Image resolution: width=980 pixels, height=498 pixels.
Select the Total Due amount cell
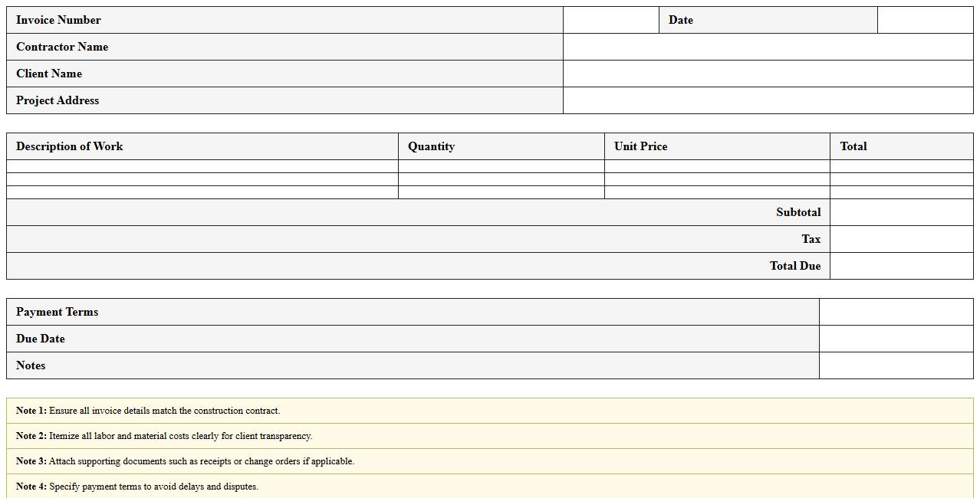click(x=901, y=266)
